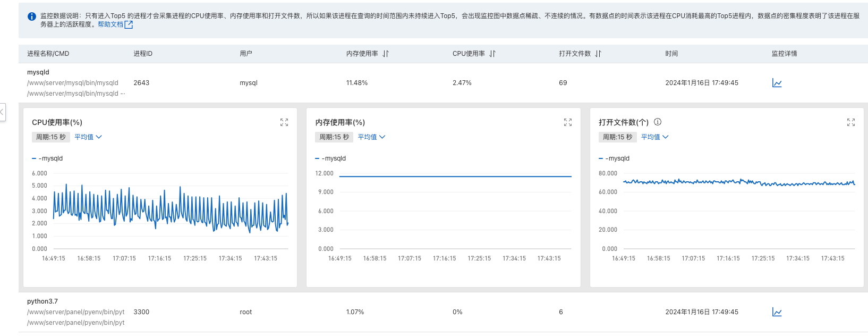868x336 pixels.
Task: Click 周期:15 秒 tag in memory chart
Action: coord(334,137)
